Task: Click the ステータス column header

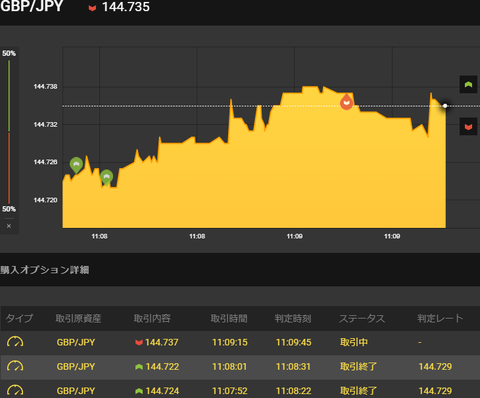Action: coord(362,318)
